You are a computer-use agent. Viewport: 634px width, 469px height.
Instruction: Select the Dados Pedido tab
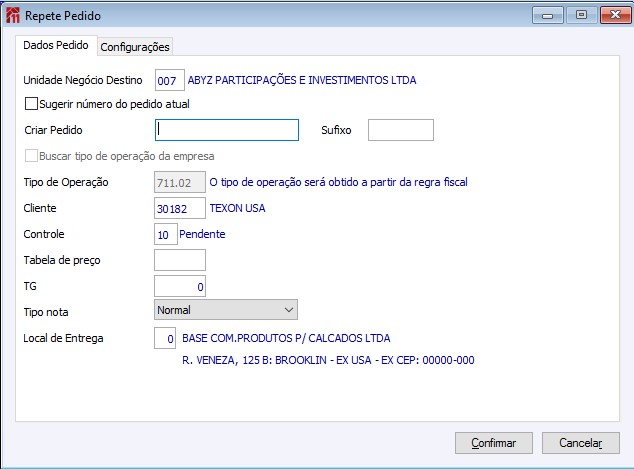56,45
